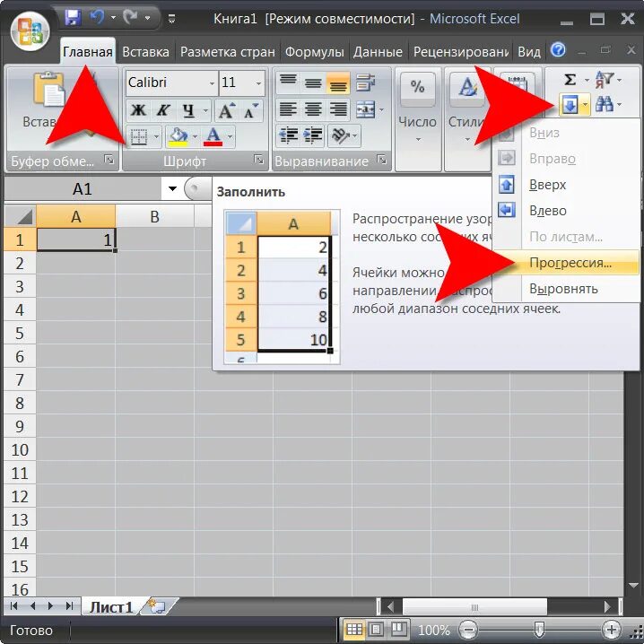
Task: Click the zoom slider handle
Action: [x=539, y=629]
